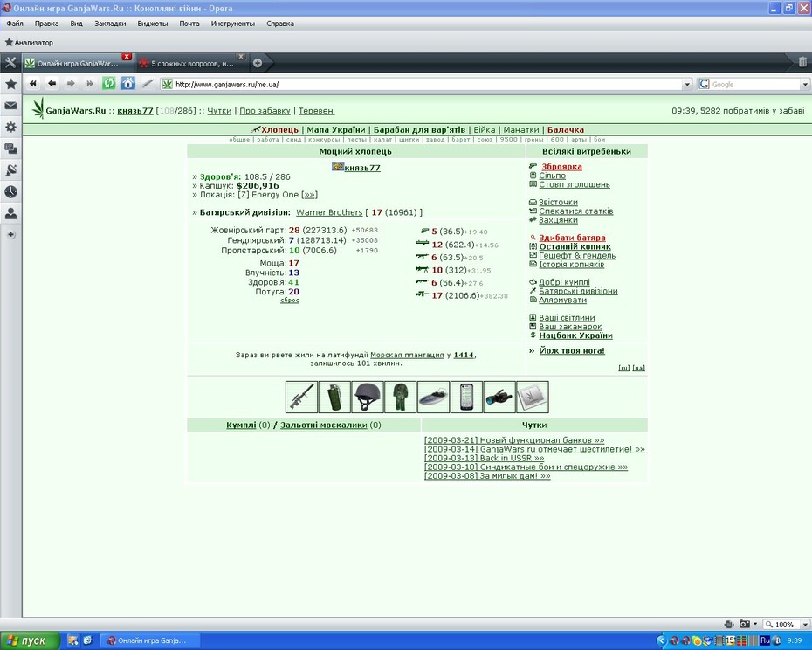Open the Виджеты menu
Image resolution: width=812 pixels, height=650 pixels.
pyautogui.click(x=153, y=24)
